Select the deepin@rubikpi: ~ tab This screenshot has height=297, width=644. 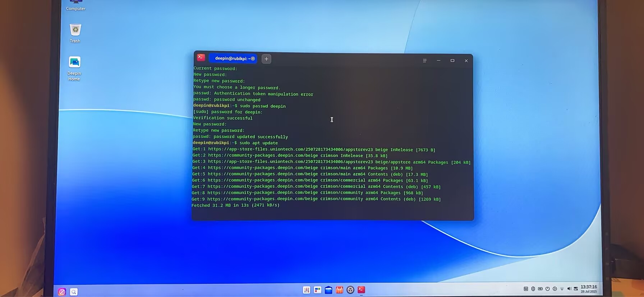230,59
